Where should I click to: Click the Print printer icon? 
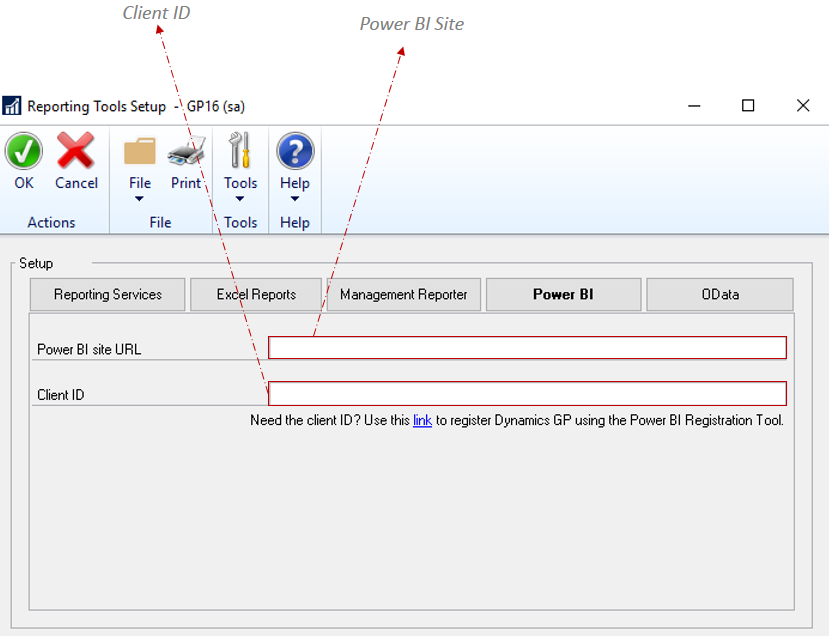(x=186, y=151)
